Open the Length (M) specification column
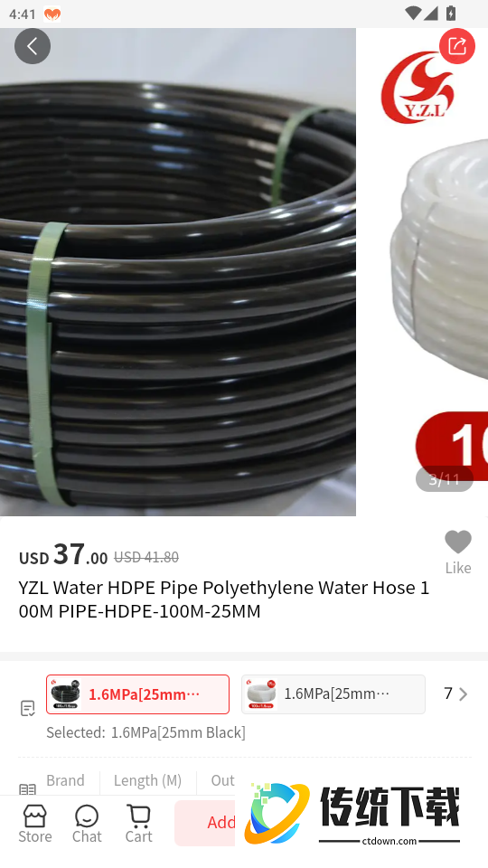Viewport: 488px width, 868px height. 147,780
